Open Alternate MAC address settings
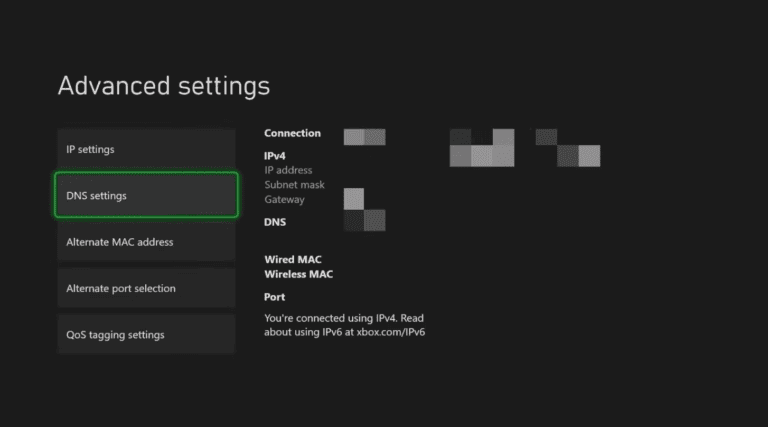 145,242
